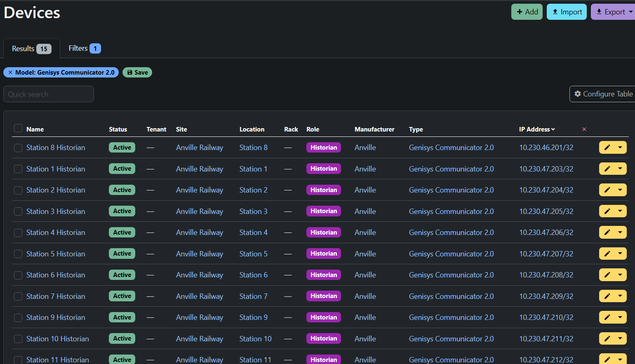Open Genisys Communicator 2.0 type in Station 6 row
635x364 pixels.
pyautogui.click(x=451, y=275)
